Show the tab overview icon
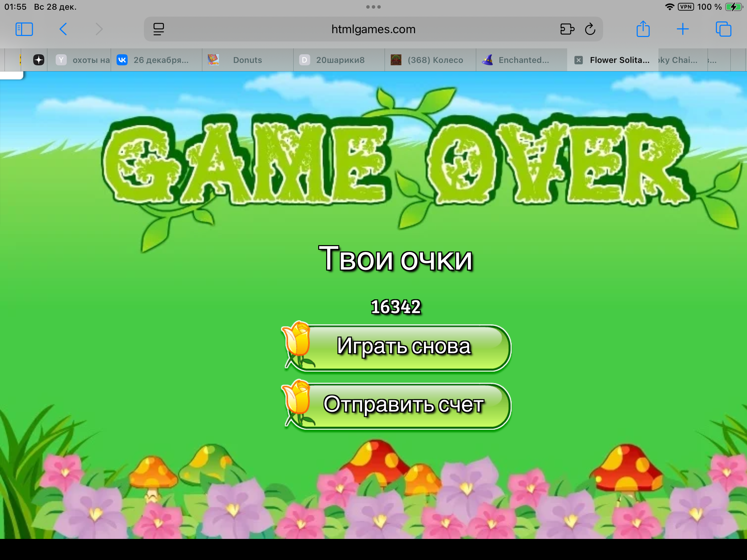747x560 pixels. (x=723, y=29)
